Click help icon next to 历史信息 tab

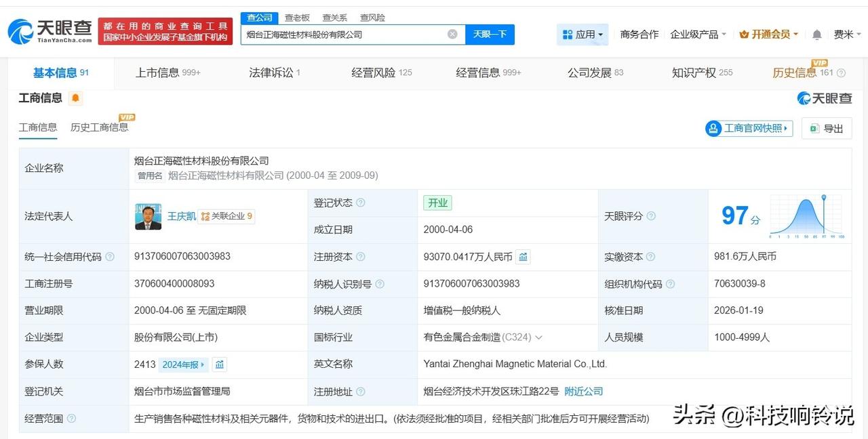point(842,73)
